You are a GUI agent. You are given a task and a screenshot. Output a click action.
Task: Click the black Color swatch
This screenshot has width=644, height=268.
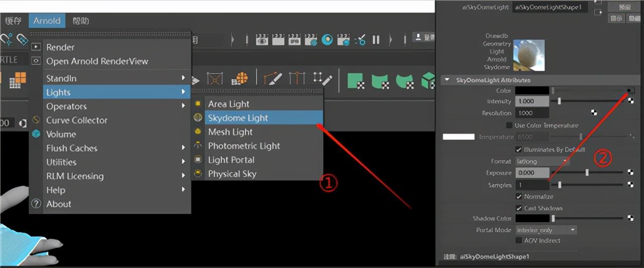[x=532, y=91]
